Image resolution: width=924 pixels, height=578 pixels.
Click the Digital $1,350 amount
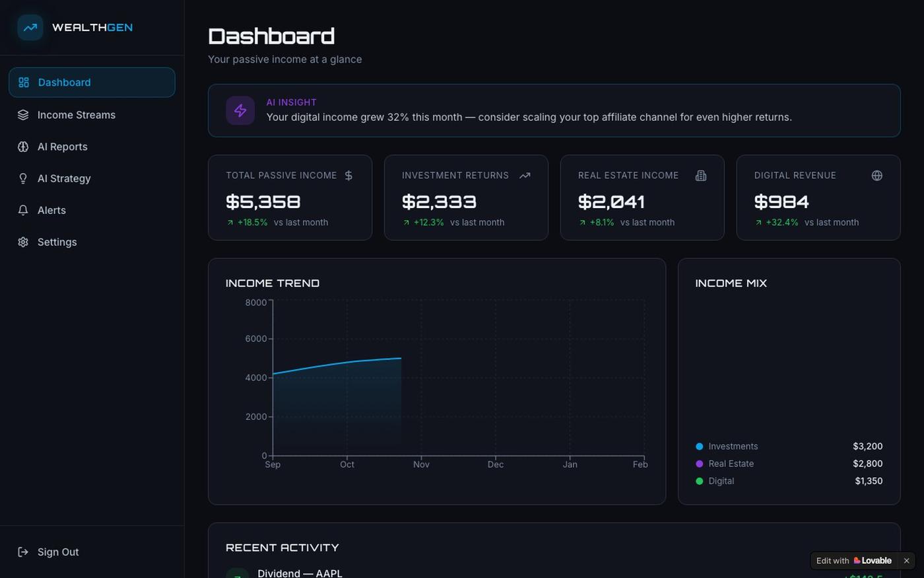click(869, 481)
